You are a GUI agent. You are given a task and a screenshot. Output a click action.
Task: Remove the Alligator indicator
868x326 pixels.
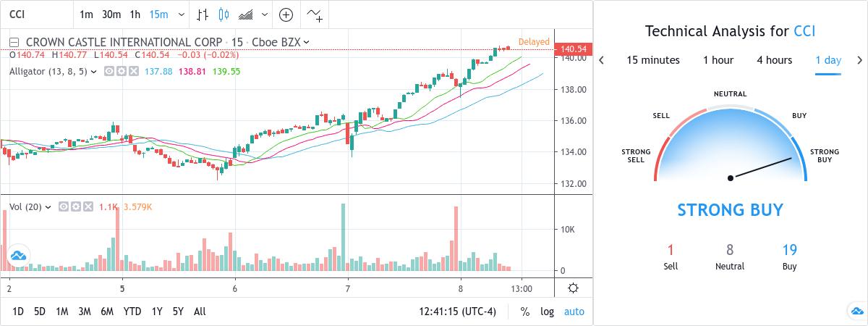pos(134,71)
